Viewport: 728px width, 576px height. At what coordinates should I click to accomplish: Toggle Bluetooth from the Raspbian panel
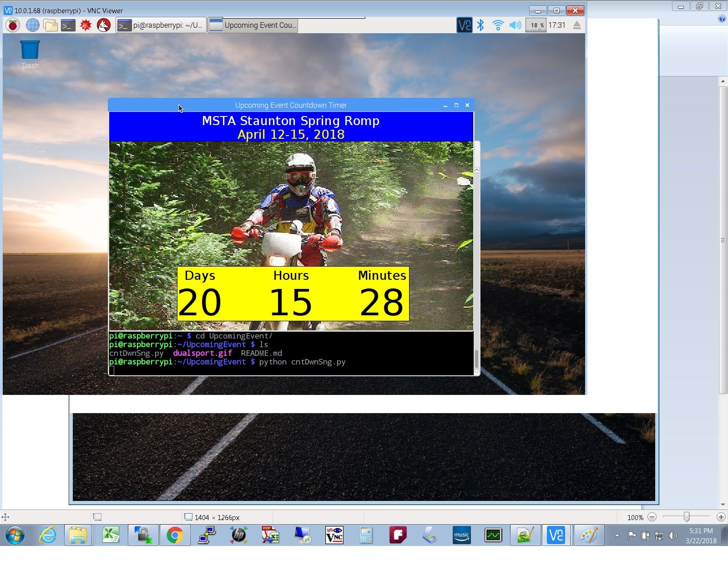coord(480,25)
